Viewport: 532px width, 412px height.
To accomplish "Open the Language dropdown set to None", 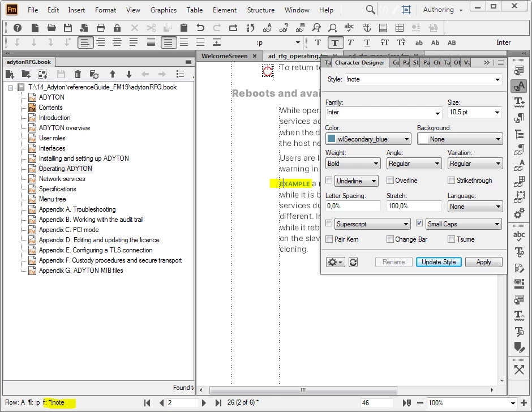I will point(475,207).
